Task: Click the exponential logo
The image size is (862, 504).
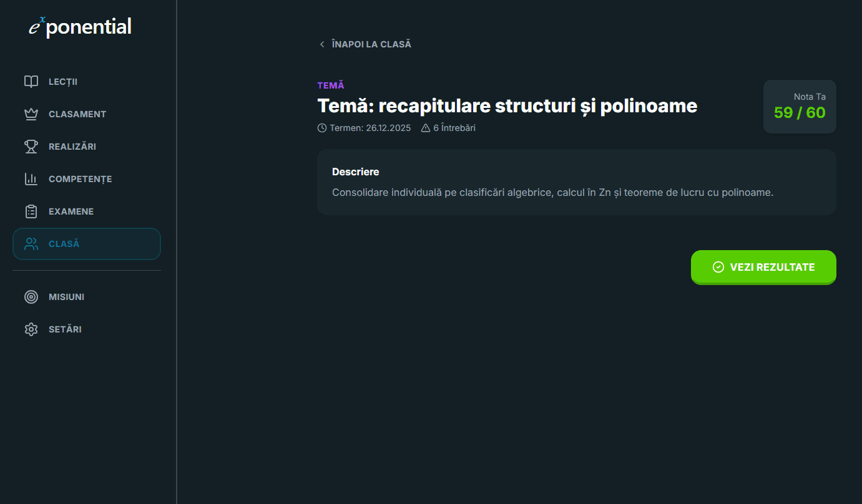Action: (80, 27)
